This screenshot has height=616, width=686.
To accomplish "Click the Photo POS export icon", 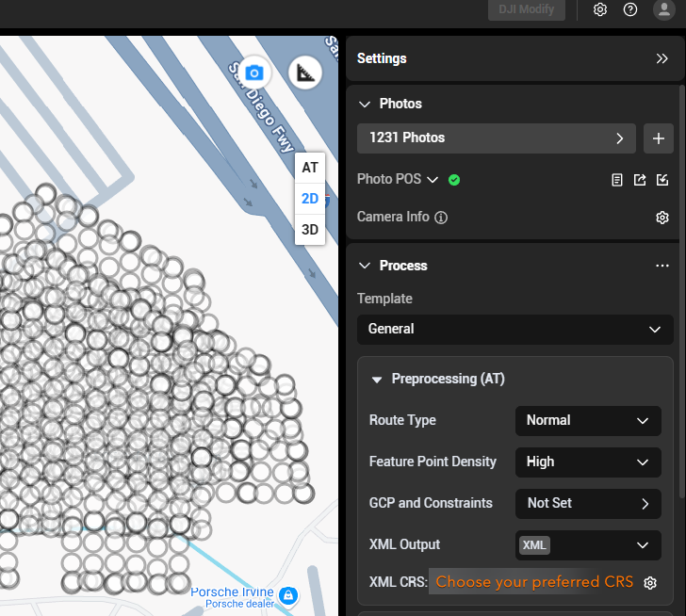I will pos(640,180).
